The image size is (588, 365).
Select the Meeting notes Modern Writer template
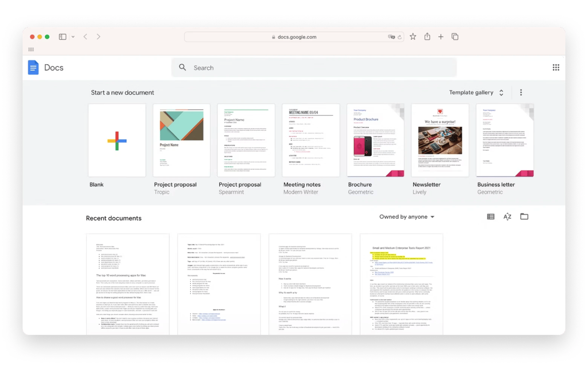pyautogui.click(x=311, y=140)
